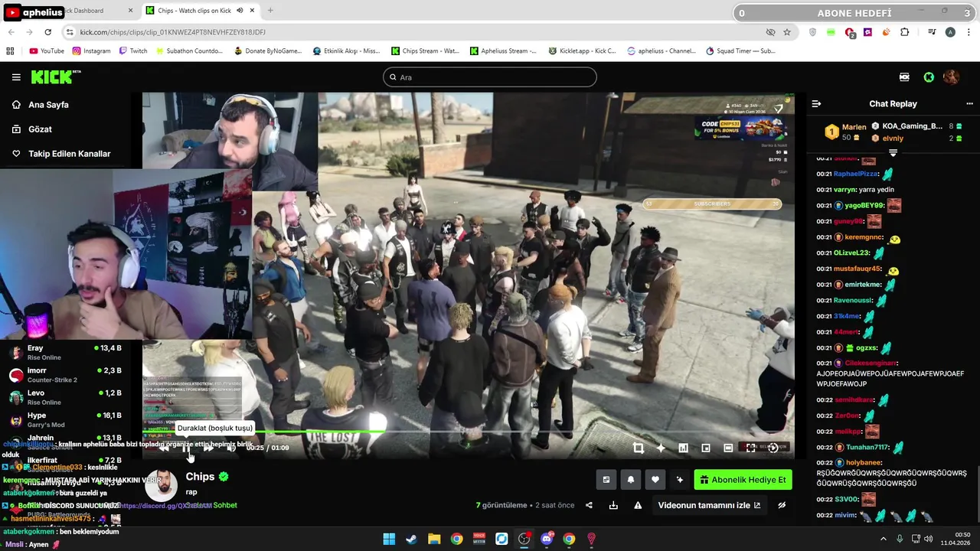980x551 pixels.
Task: Expand the gifter leaderboard chevron
Action: 893,153
